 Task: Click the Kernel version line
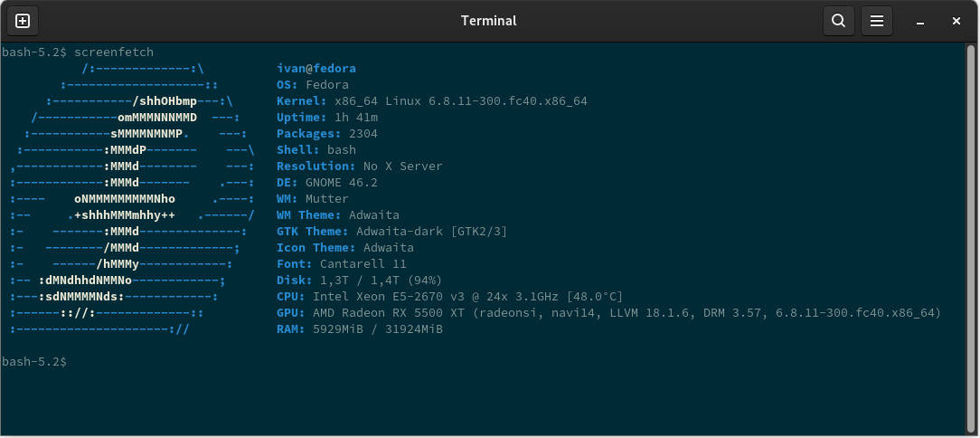pos(432,100)
